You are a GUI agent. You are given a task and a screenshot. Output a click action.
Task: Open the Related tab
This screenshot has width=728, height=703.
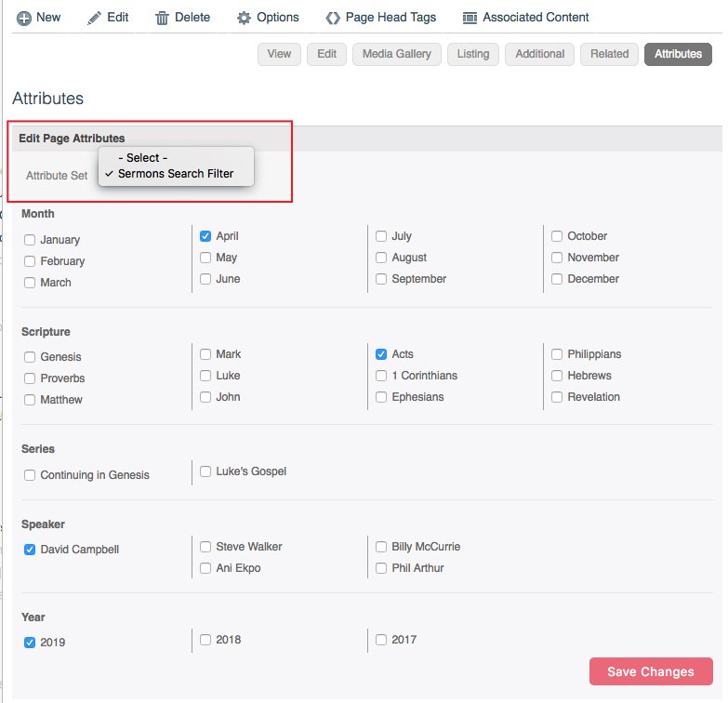(609, 54)
